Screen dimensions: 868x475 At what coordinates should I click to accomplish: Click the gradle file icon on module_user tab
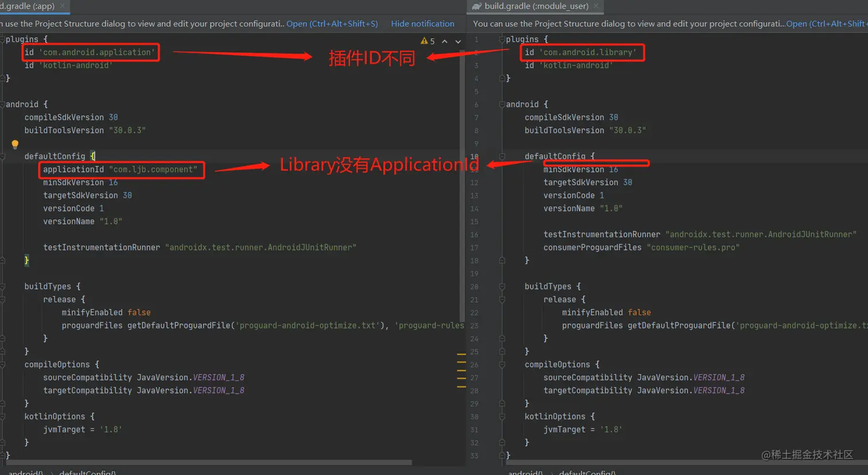(475, 6)
